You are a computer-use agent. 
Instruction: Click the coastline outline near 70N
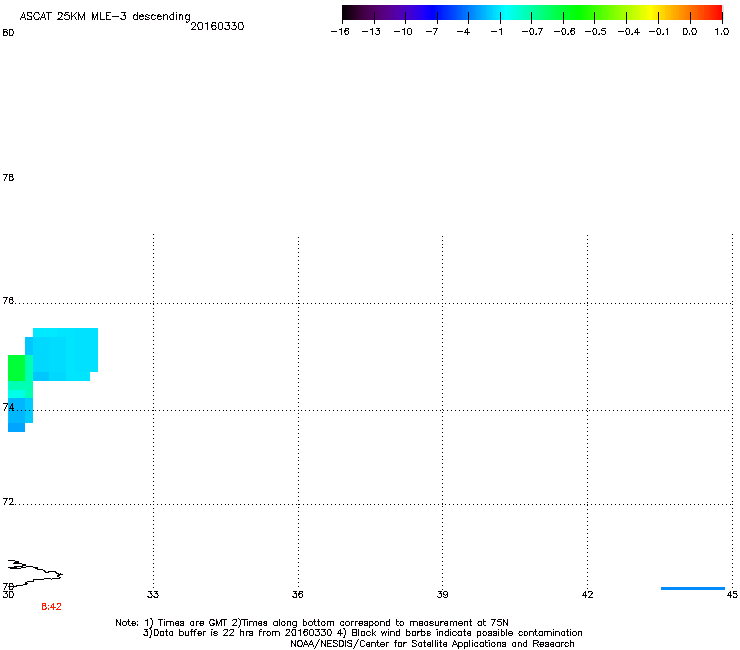35,573
